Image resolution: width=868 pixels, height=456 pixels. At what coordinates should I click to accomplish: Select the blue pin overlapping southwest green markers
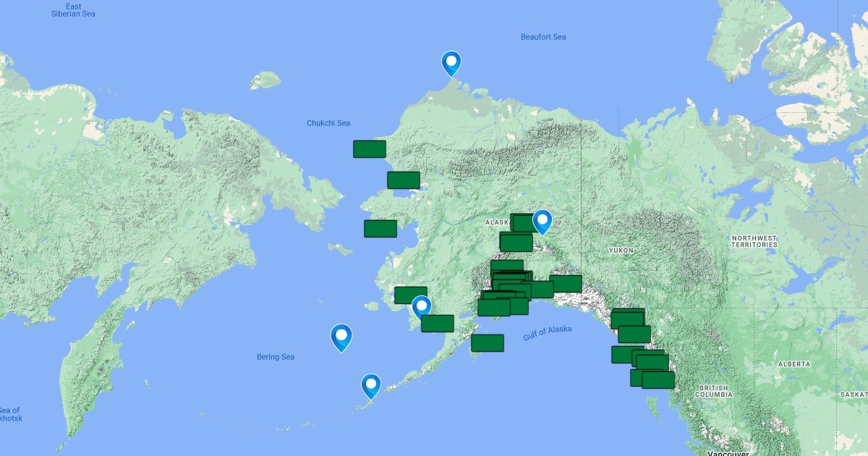click(421, 308)
